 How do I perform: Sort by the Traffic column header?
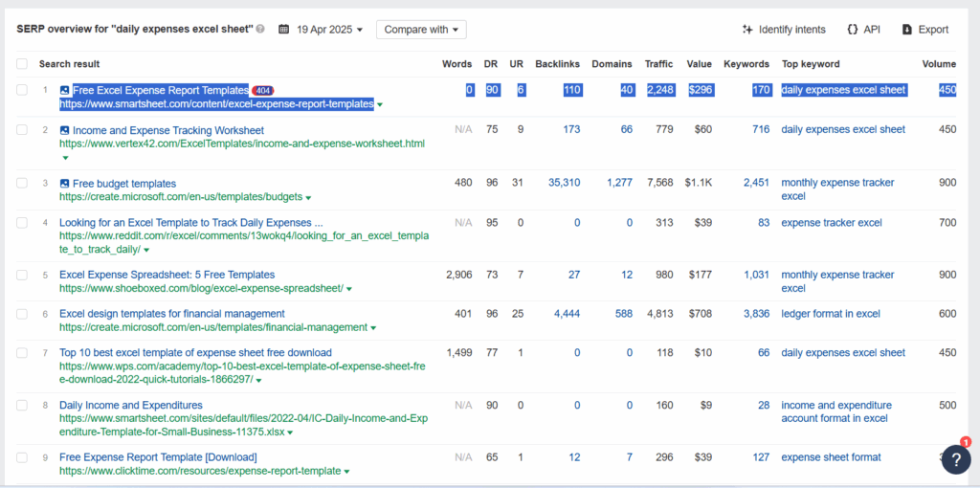tap(658, 64)
